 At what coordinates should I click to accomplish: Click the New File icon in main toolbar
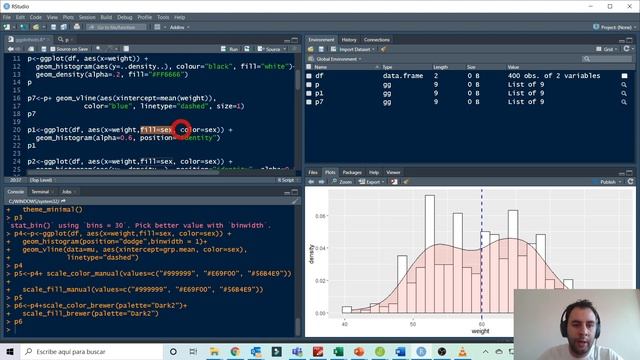tap(7, 27)
